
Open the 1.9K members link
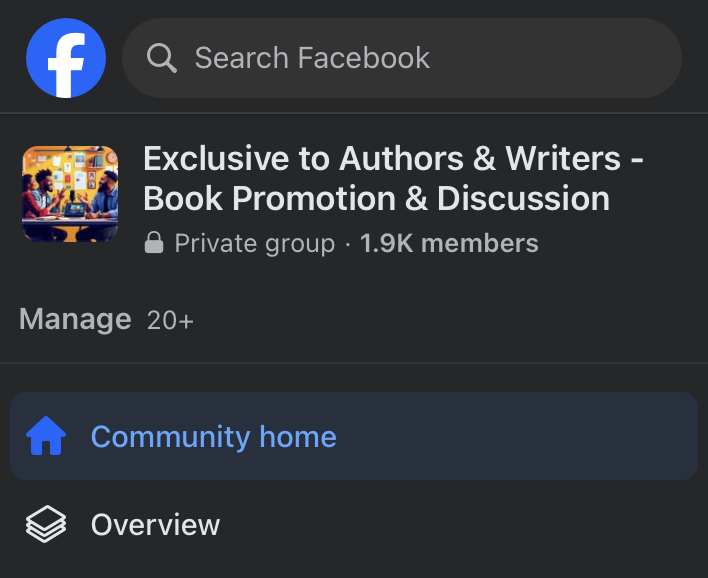[x=449, y=243]
